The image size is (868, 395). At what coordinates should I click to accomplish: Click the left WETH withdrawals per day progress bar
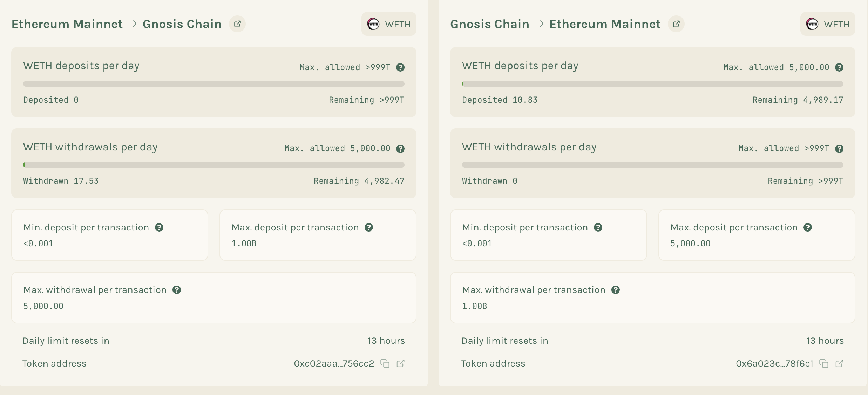[x=214, y=165]
